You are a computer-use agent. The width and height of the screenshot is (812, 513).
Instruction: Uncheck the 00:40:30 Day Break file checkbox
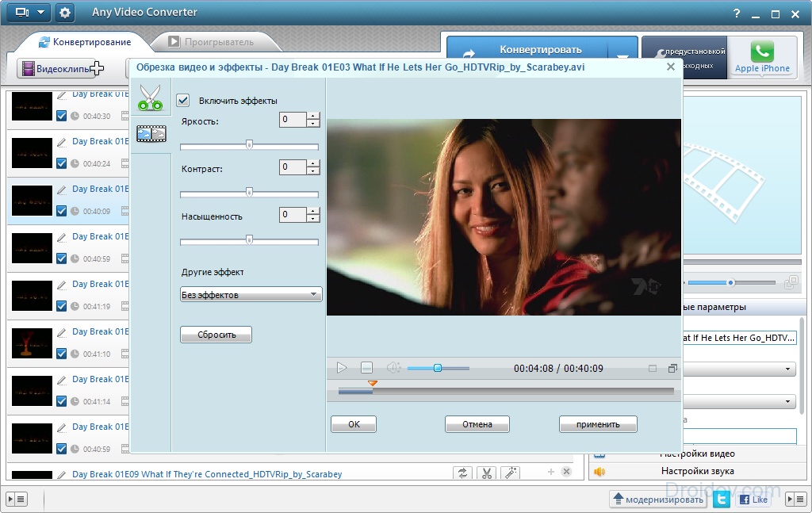pos(61,116)
